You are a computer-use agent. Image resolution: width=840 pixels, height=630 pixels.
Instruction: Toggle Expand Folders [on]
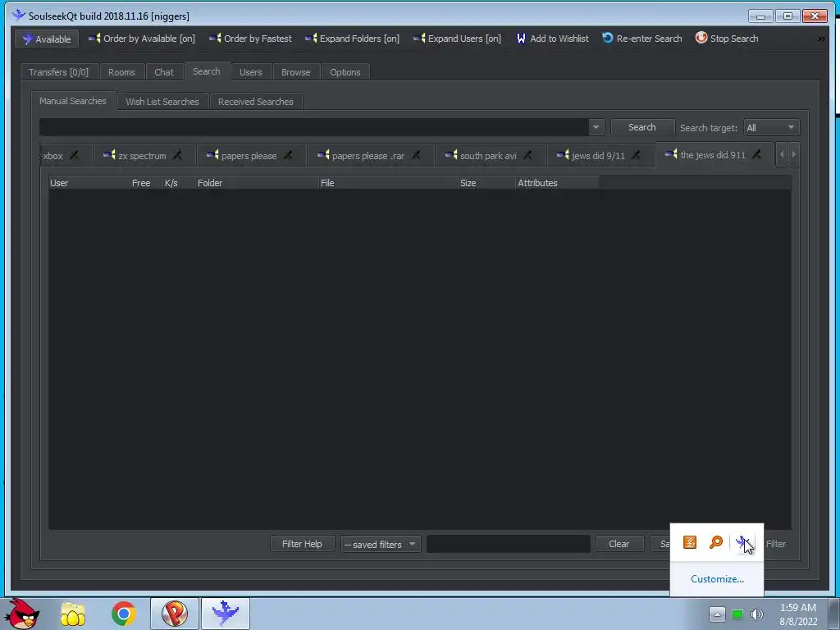click(352, 39)
